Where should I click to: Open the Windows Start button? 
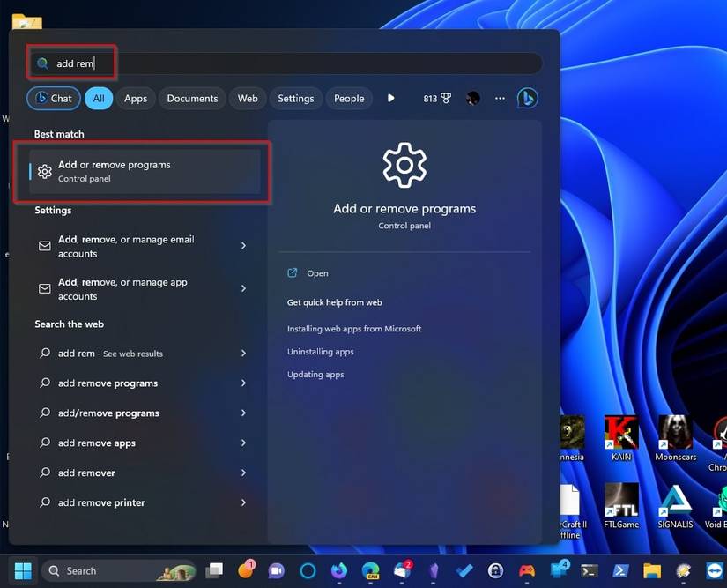tap(23, 571)
